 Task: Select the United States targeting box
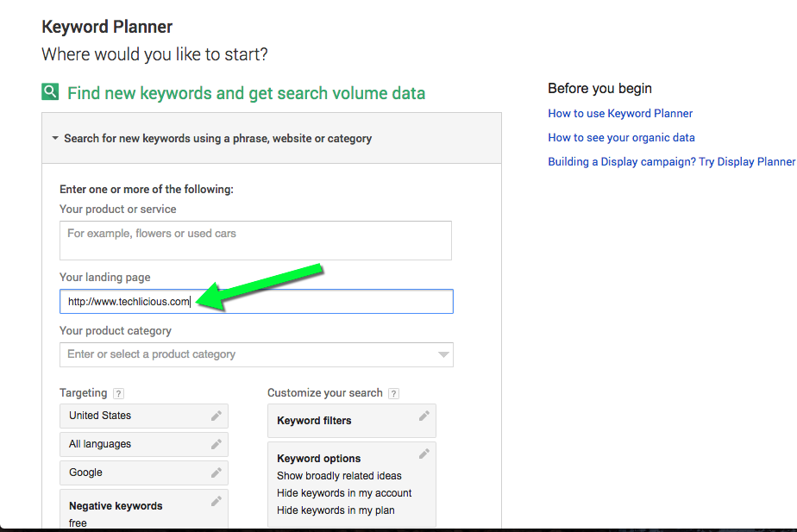(144, 416)
